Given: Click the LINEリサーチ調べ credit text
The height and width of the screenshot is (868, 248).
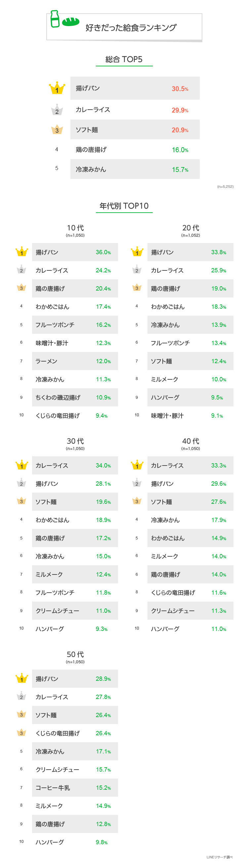Looking at the screenshot, I should [219, 857].
